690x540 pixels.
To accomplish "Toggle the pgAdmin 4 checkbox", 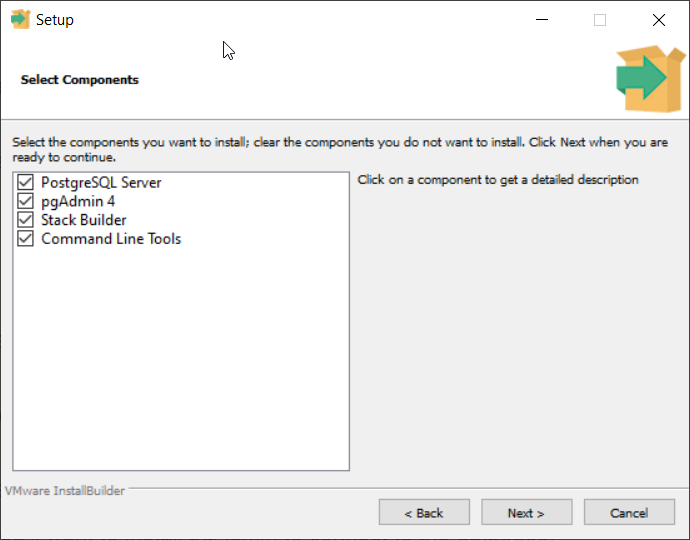I will coord(26,202).
